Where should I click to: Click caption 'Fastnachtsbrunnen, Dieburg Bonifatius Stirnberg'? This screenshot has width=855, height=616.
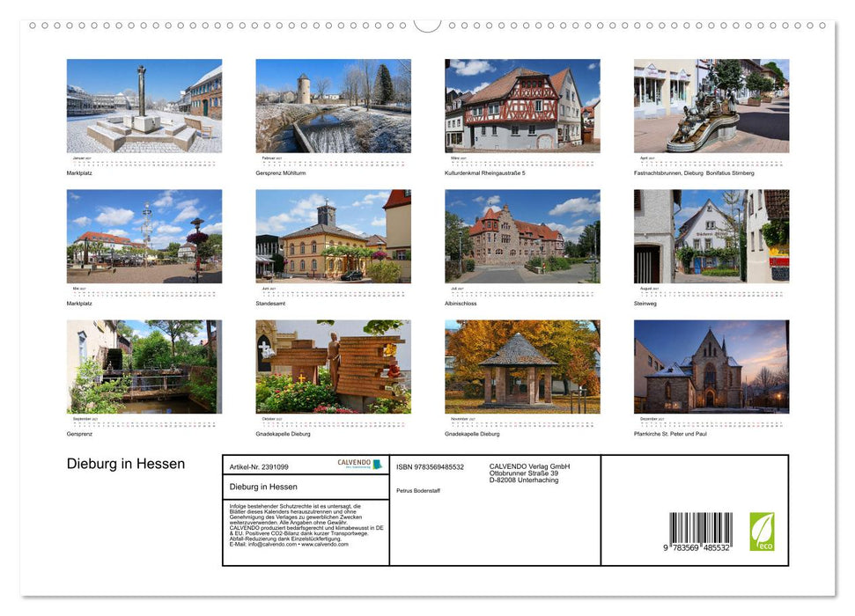pos(694,172)
